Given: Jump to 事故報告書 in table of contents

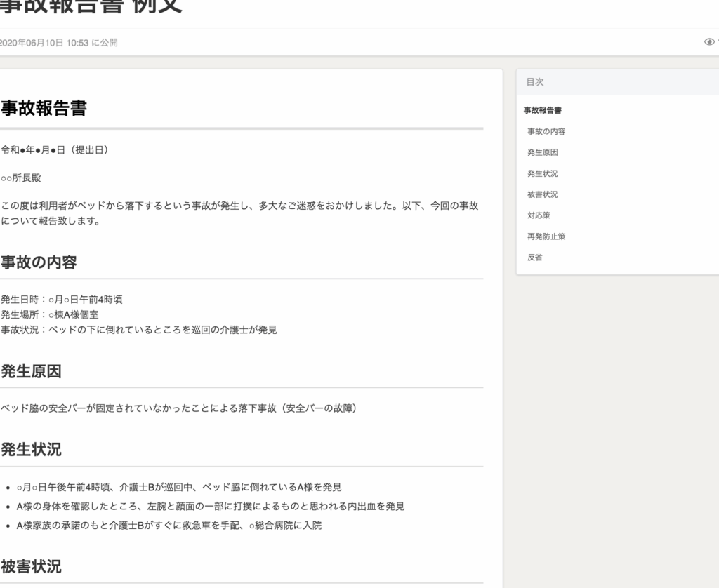Looking at the screenshot, I should click(x=543, y=110).
